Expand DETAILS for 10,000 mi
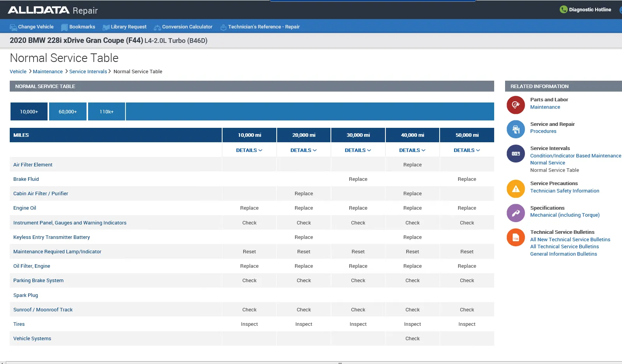The image size is (622, 364). tap(249, 150)
